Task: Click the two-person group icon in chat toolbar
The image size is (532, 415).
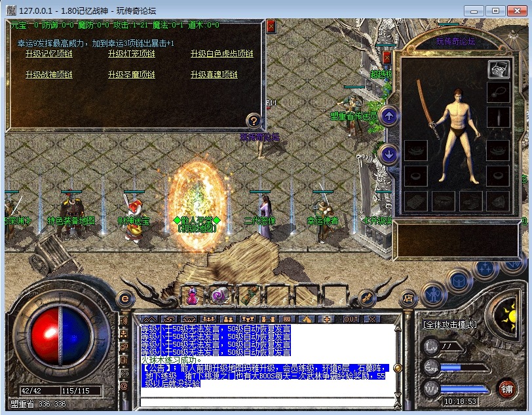Action: pyautogui.click(x=229, y=319)
